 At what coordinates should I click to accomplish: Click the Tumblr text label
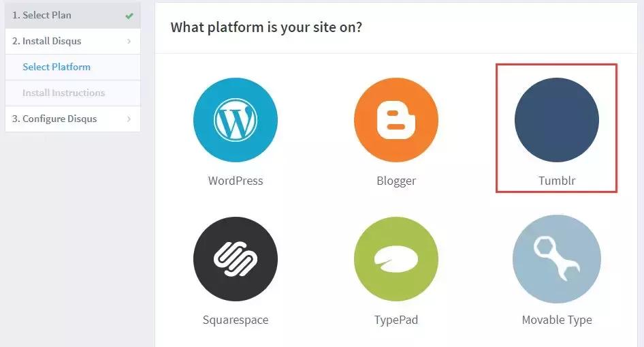(x=557, y=181)
